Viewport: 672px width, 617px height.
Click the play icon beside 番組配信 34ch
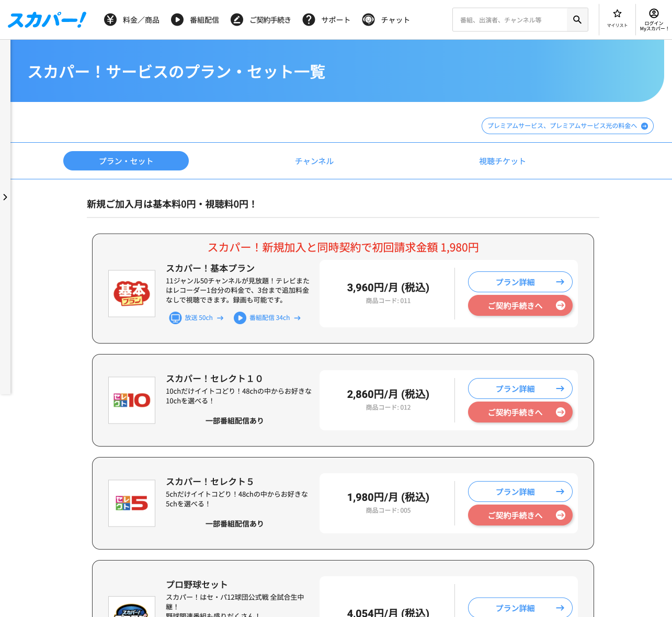coord(240,318)
